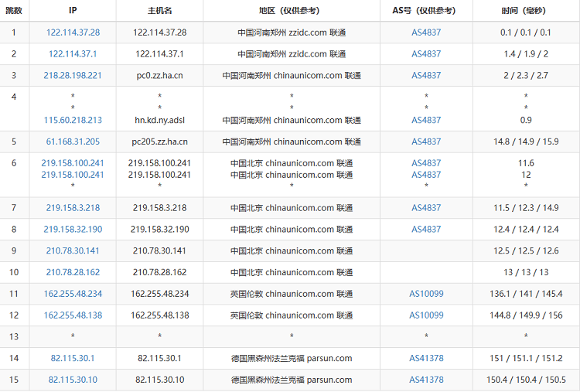580x392 pixels.
Task: Select the time value 13 / 13 / 13
Action: [526, 272]
